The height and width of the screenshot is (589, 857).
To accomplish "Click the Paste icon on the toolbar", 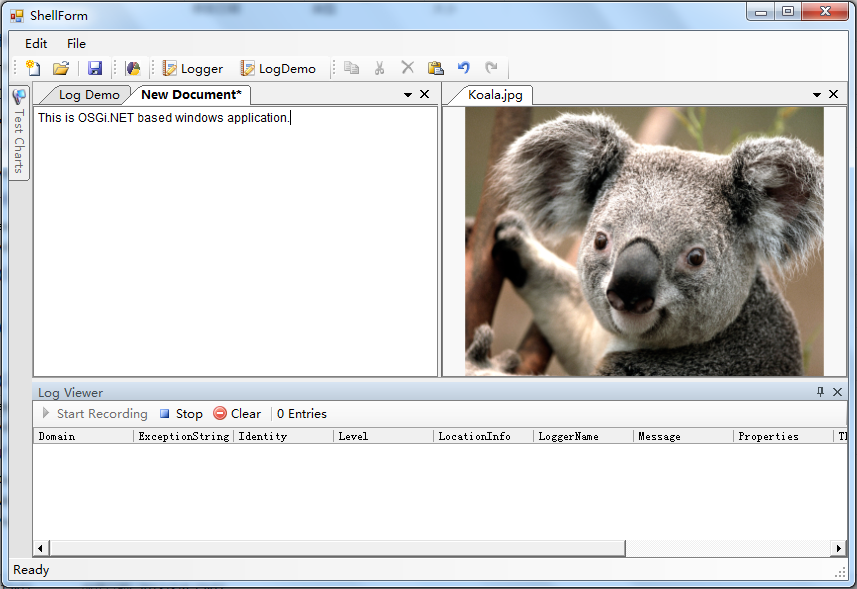I will click(435, 67).
